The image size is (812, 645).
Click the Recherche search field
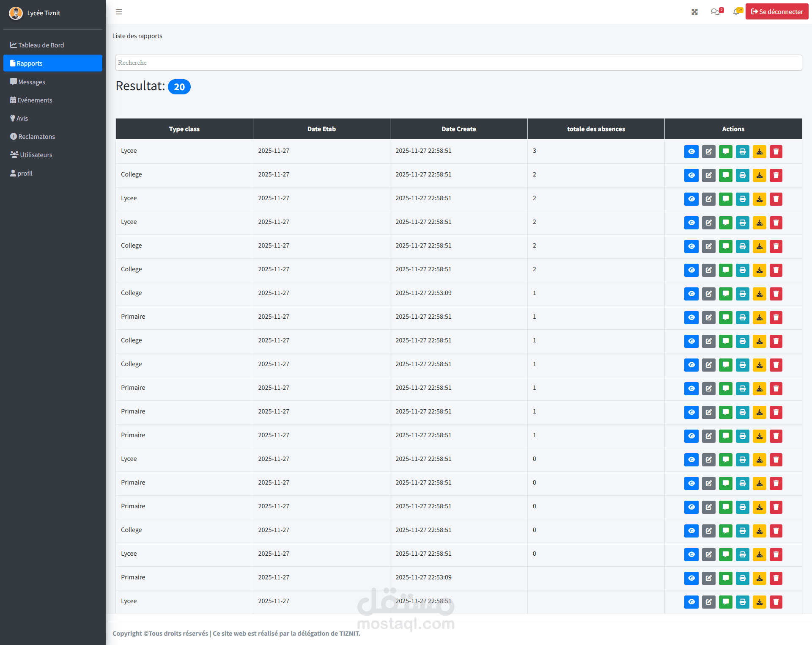(458, 63)
